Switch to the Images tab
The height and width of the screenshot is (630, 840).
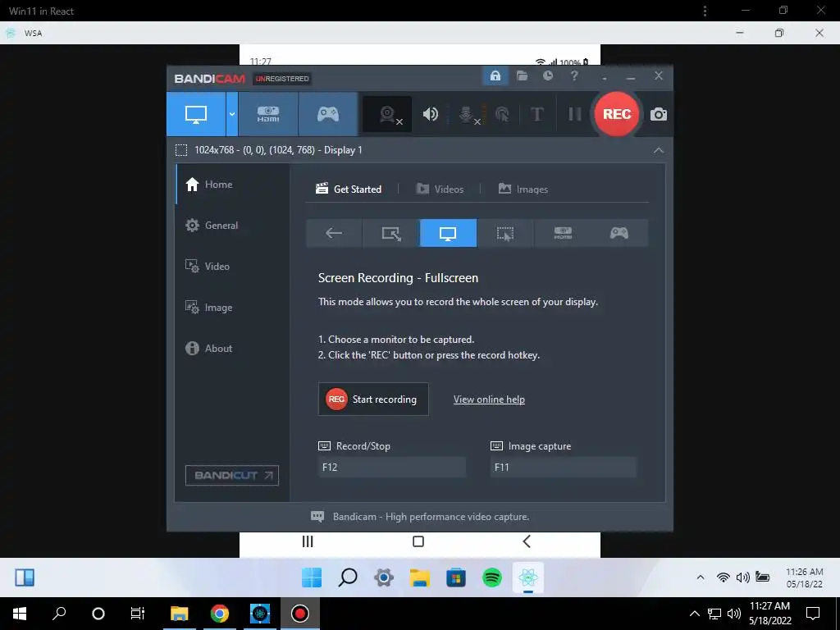tap(523, 189)
